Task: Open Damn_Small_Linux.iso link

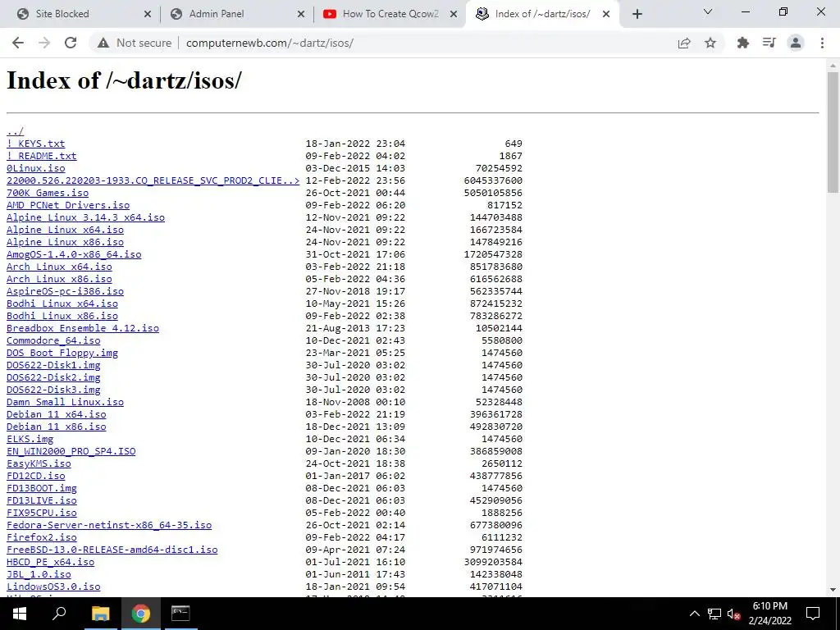Action: [x=66, y=402]
